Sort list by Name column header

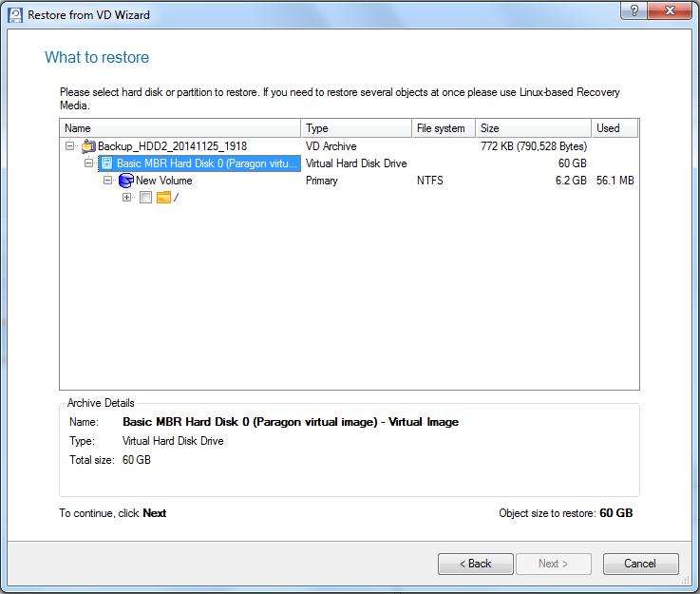click(180, 128)
